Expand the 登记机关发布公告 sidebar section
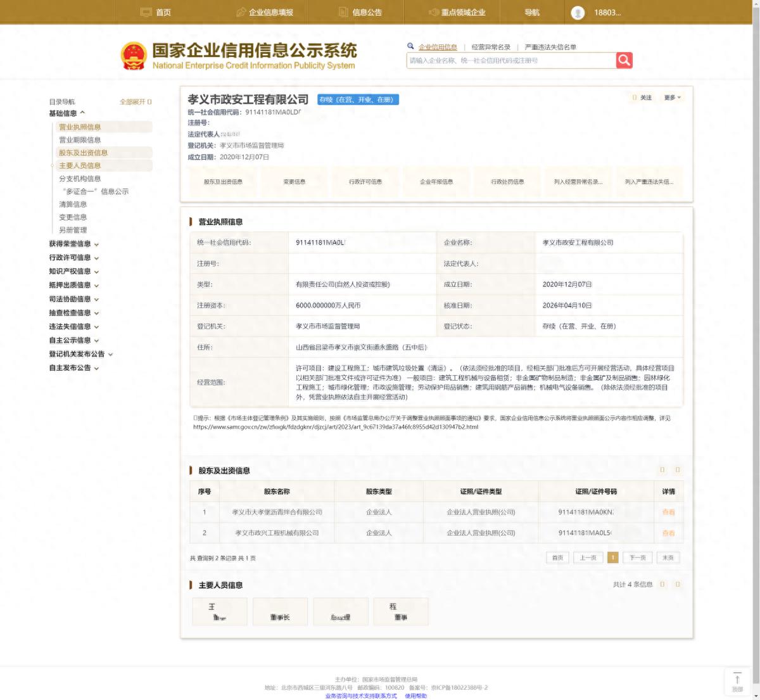Image resolution: width=760 pixels, height=700 pixels. [x=80, y=354]
